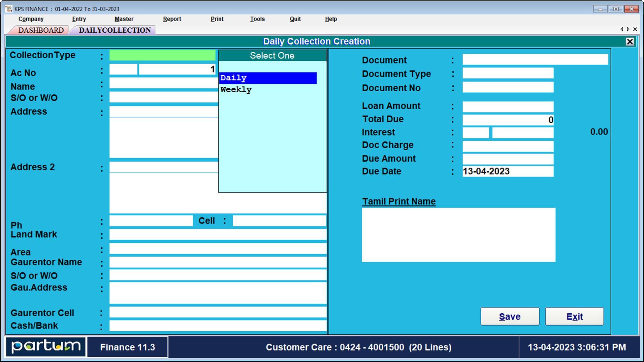Click the Select One list header
Image resolution: width=644 pixels, height=362 pixels.
click(x=272, y=55)
